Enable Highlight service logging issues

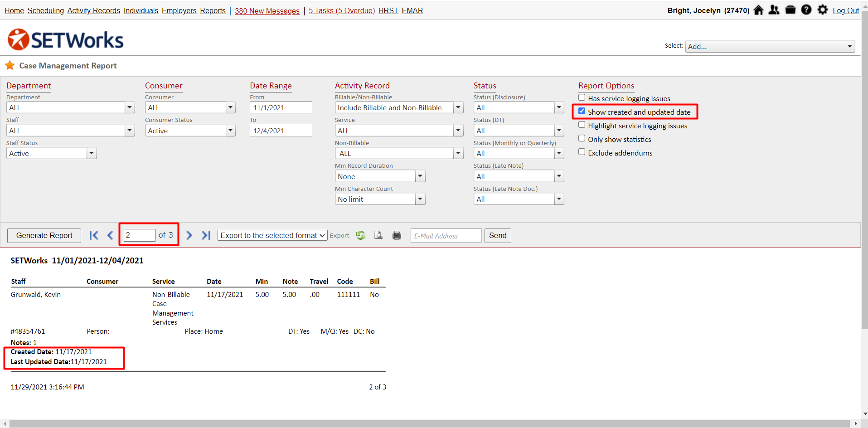click(582, 125)
